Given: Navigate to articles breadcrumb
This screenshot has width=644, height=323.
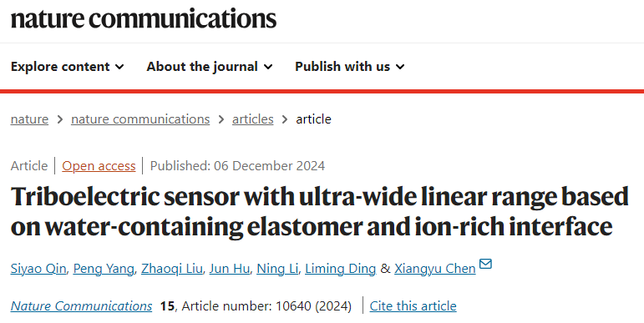Looking at the screenshot, I should point(252,119).
